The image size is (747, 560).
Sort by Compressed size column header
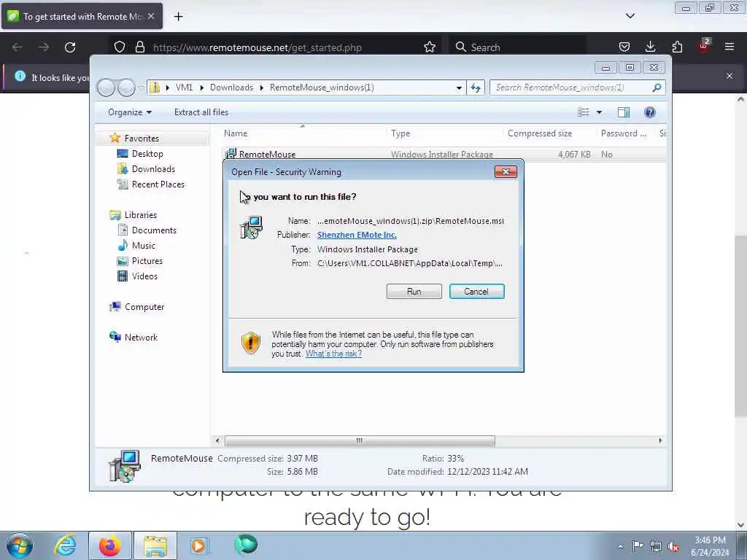pyautogui.click(x=539, y=133)
